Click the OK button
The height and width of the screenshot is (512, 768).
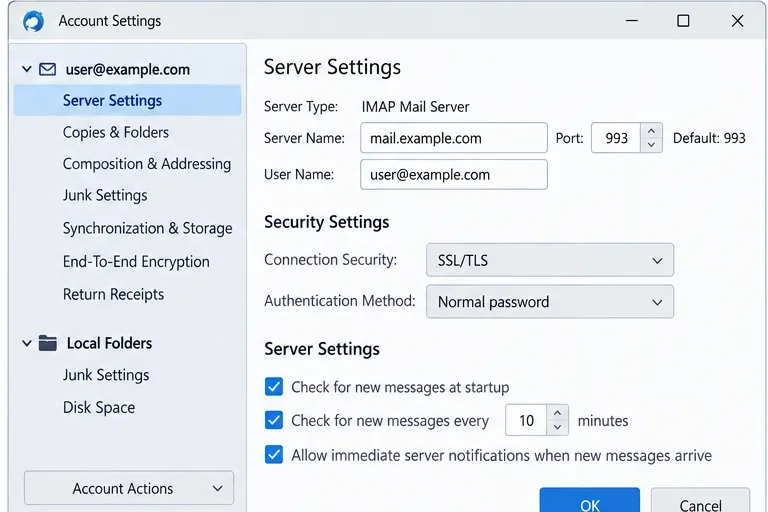[x=590, y=501]
